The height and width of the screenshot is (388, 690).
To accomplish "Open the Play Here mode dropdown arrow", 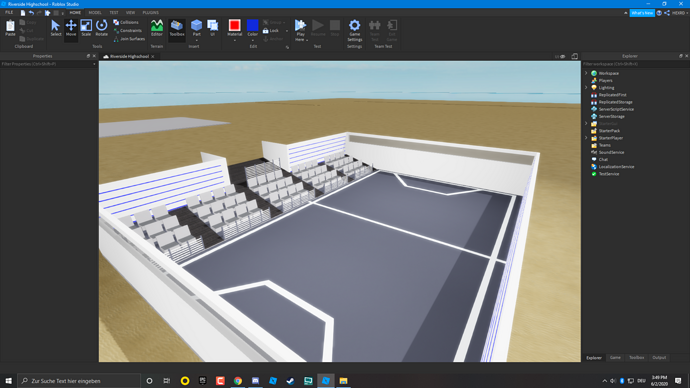I will click(x=307, y=40).
